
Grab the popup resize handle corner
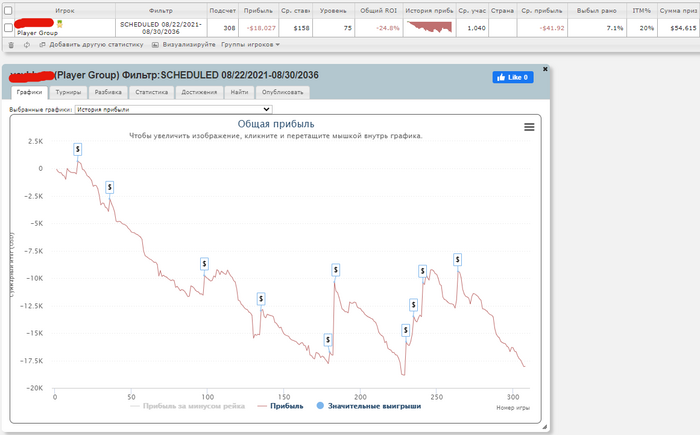[545, 427]
